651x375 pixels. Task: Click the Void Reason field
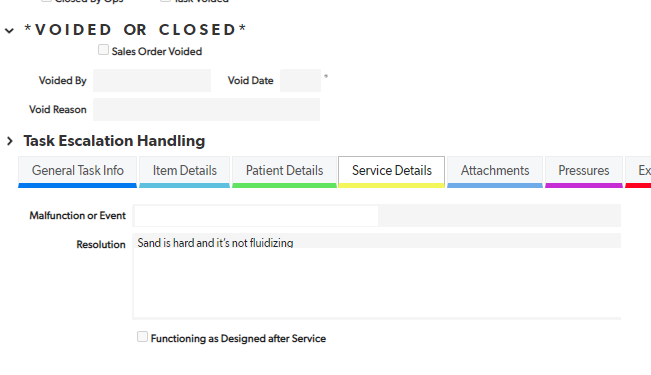(x=206, y=110)
